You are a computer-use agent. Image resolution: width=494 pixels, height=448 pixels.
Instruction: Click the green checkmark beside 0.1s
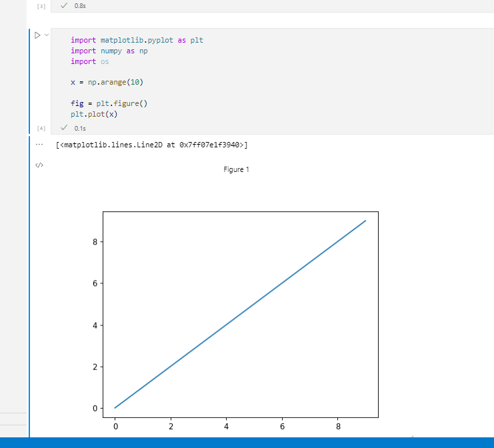click(64, 127)
